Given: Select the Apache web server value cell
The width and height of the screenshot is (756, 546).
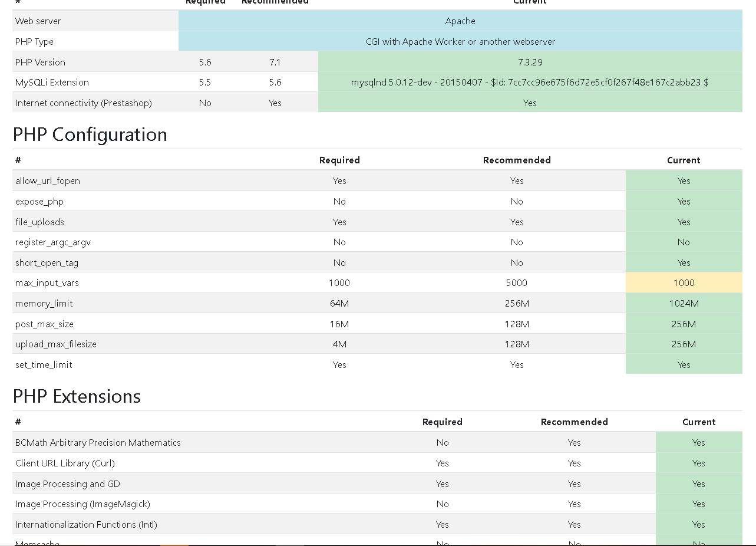Looking at the screenshot, I should (x=460, y=21).
